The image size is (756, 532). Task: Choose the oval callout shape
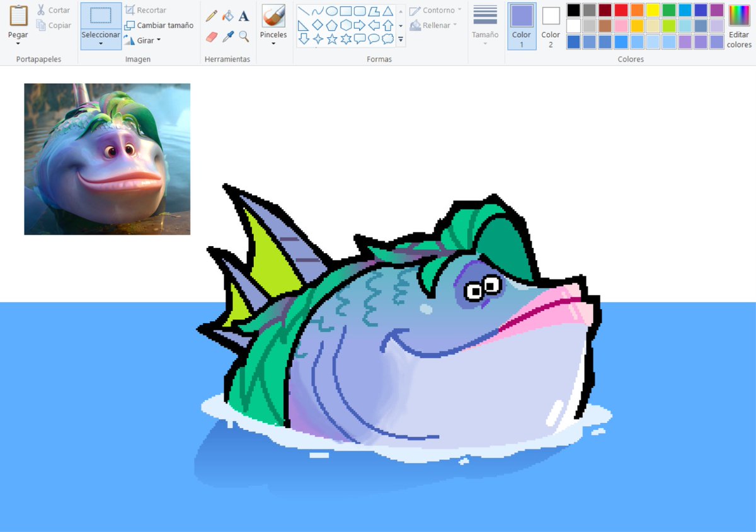coord(374,39)
